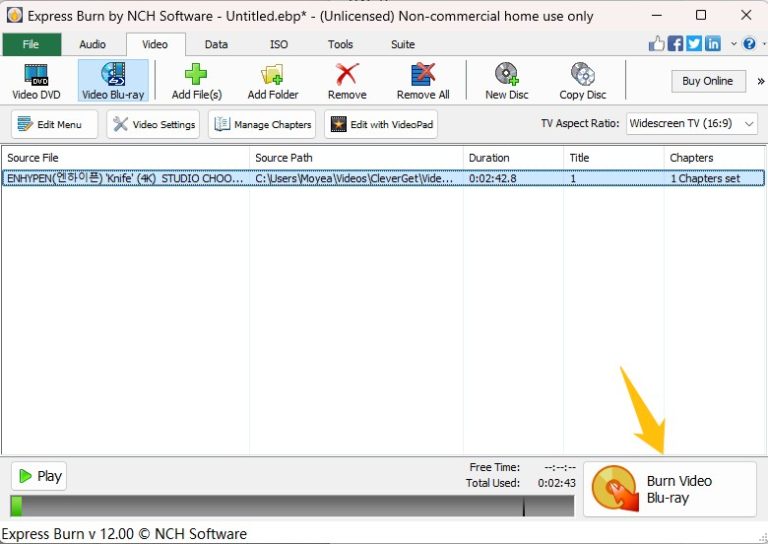This screenshot has height=544, width=768.
Task: Click the thumbs-up like icon
Action: (656, 44)
